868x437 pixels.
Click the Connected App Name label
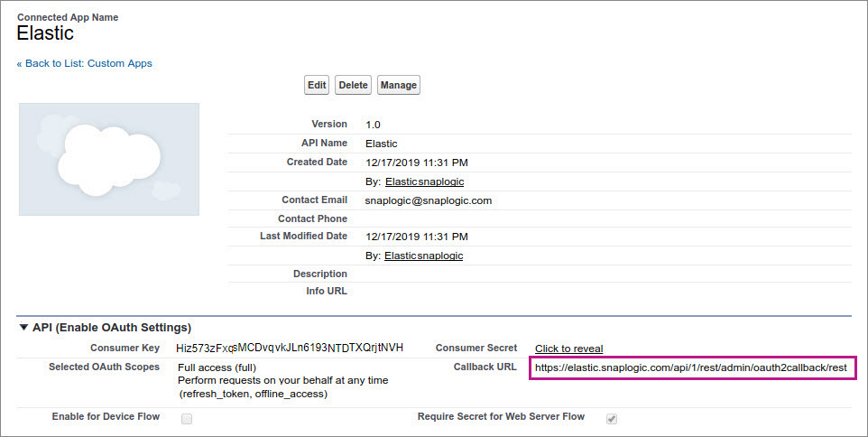pyautogui.click(x=68, y=17)
